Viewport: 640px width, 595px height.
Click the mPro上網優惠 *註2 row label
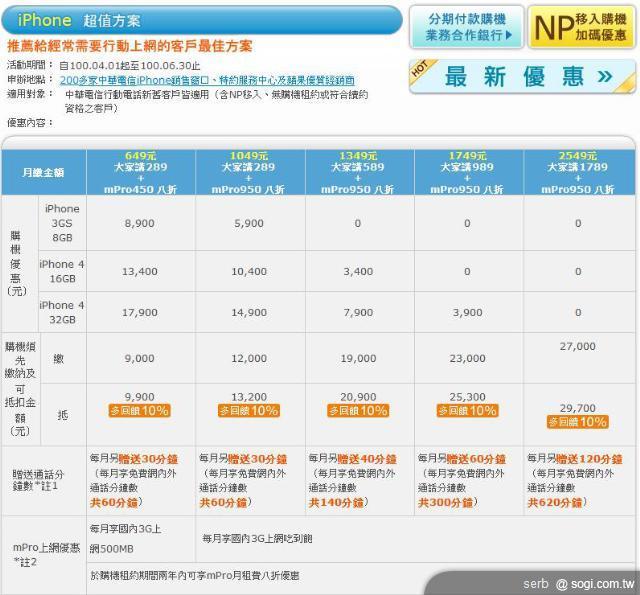click(x=44, y=555)
